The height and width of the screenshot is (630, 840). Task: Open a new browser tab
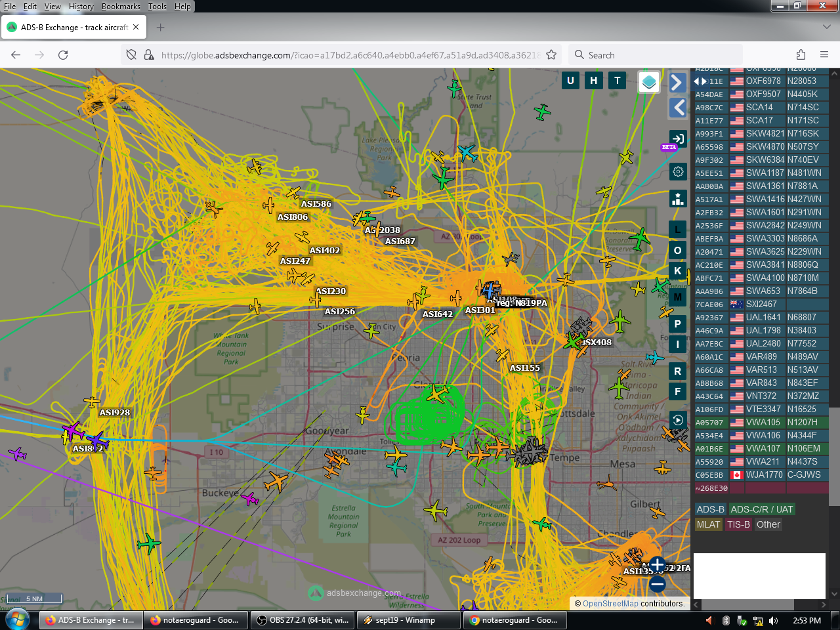161,28
